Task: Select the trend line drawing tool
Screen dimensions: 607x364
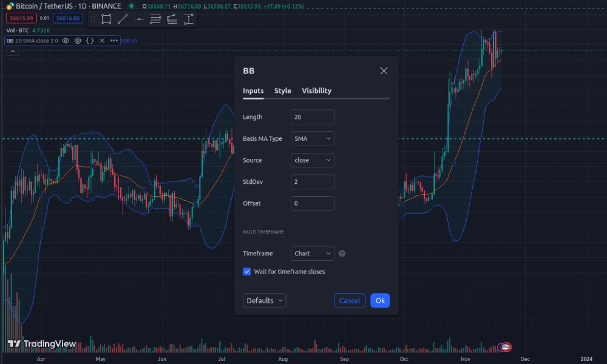Action: [123, 19]
